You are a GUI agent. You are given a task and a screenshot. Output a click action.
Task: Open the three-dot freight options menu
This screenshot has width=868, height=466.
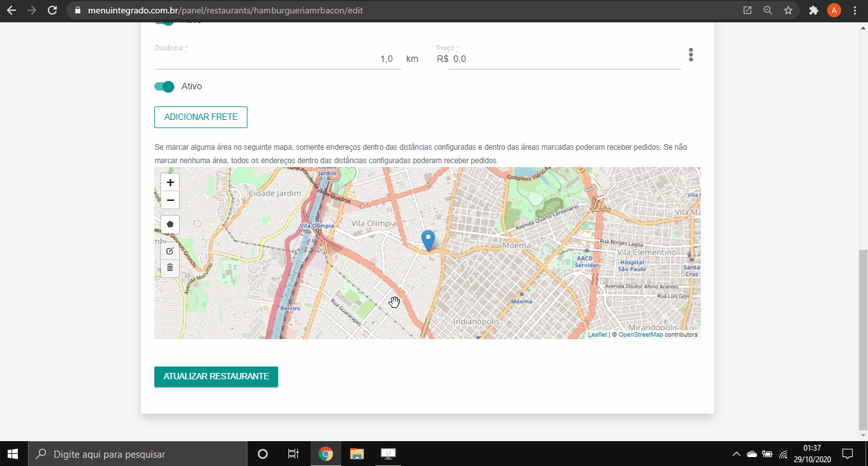[691, 55]
